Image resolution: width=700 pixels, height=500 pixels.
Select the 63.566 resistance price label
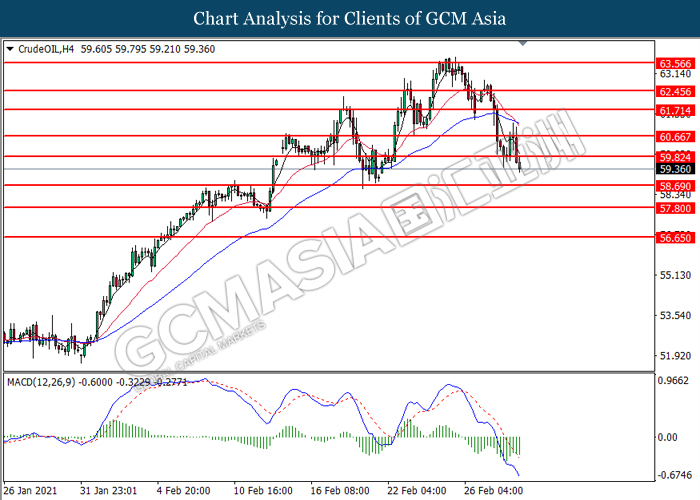tap(674, 62)
